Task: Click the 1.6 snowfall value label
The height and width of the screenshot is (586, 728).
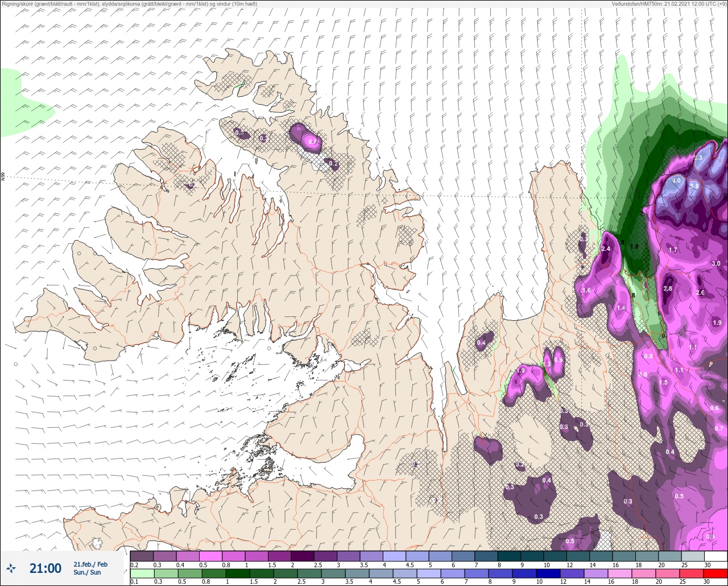Action: point(586,290)
